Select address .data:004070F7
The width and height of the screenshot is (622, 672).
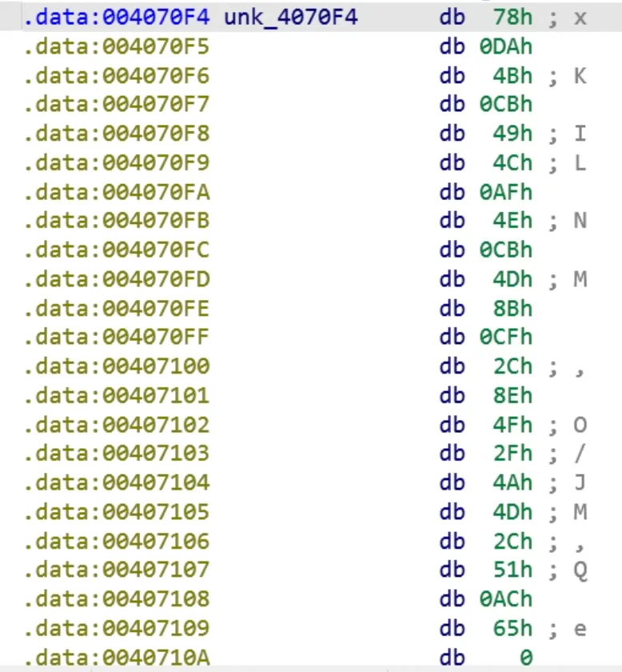coord(117,105)
